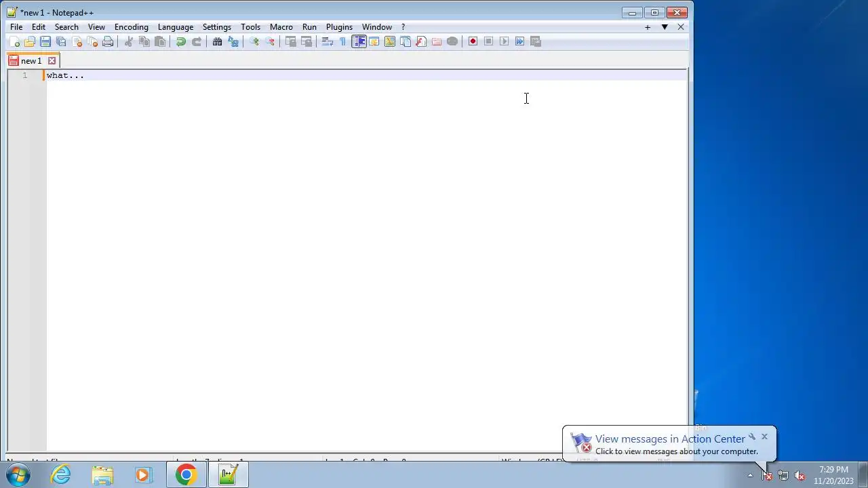This screenshot has height=488, width=868.
Task: Open tab list dropdown arrow in menu bar
Action: tap(665, 27)
